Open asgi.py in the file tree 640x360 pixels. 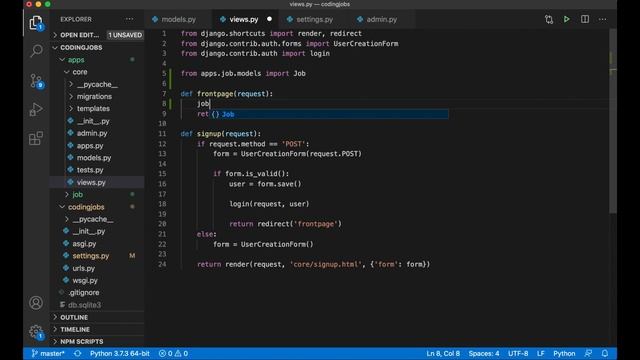[x=84, y=244]
